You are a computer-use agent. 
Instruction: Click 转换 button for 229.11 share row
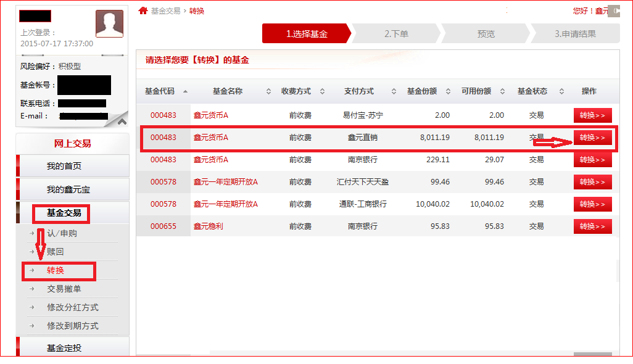click(x=593, y=160)
